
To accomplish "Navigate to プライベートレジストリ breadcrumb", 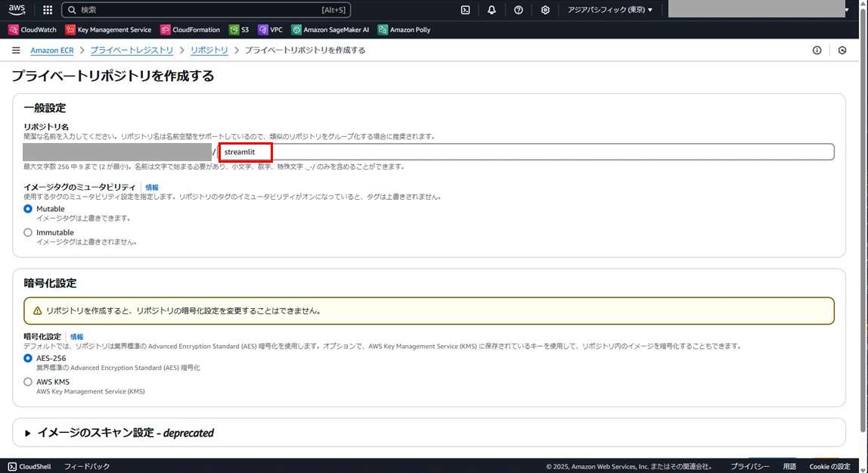I will (132, 50).
